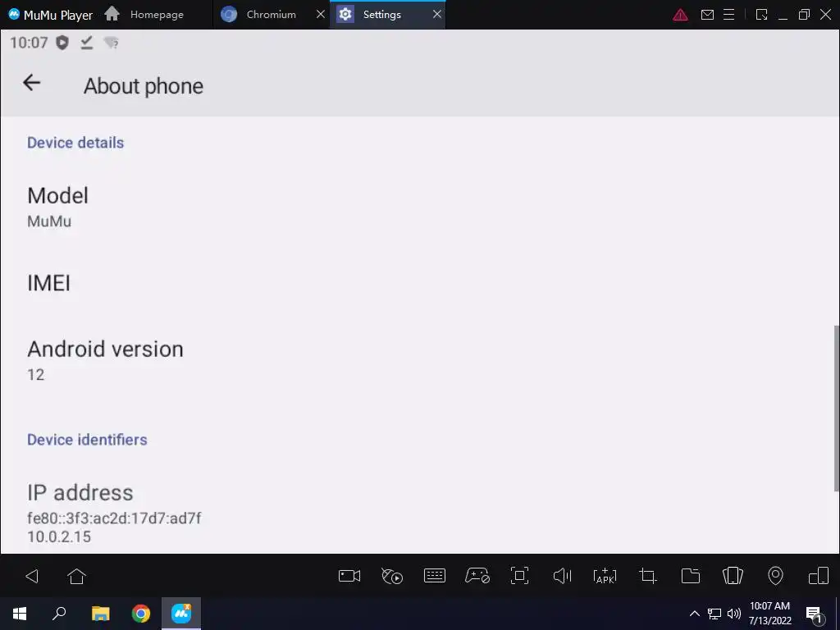
Task: Open the MuMu mail messages icon
Action: [x=707, y=15]
